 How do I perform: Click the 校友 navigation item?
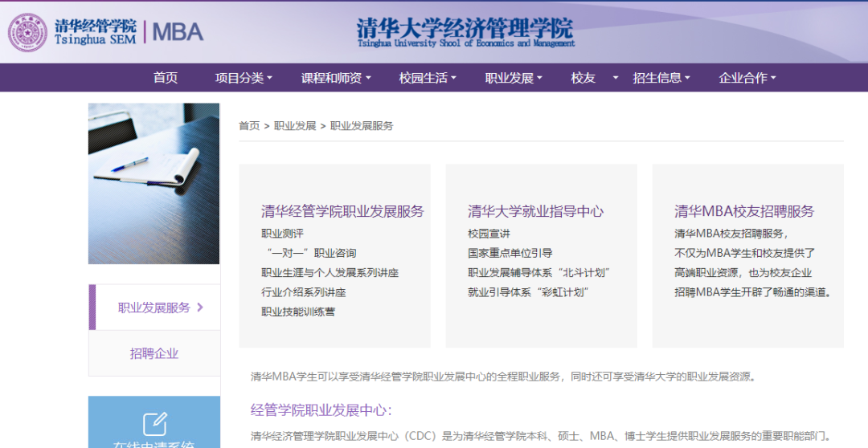(x=583, y=78)
